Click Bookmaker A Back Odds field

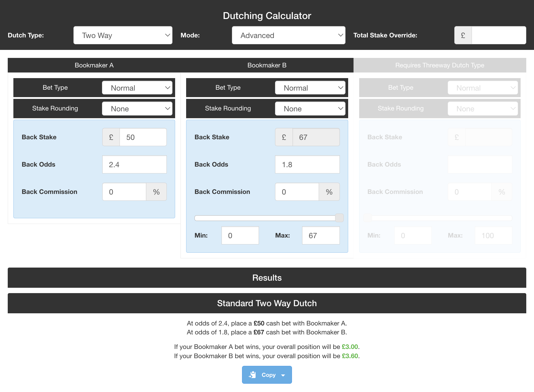134,165
